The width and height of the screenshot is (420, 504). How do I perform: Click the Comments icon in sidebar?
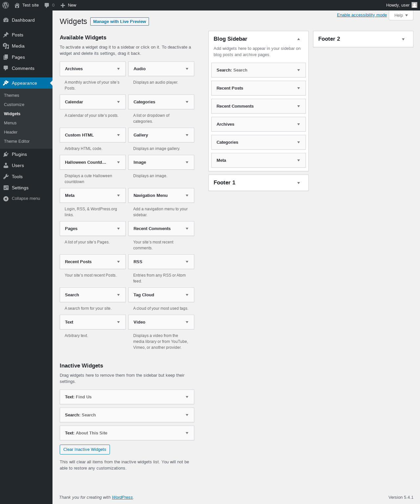(x=6, y=68)
